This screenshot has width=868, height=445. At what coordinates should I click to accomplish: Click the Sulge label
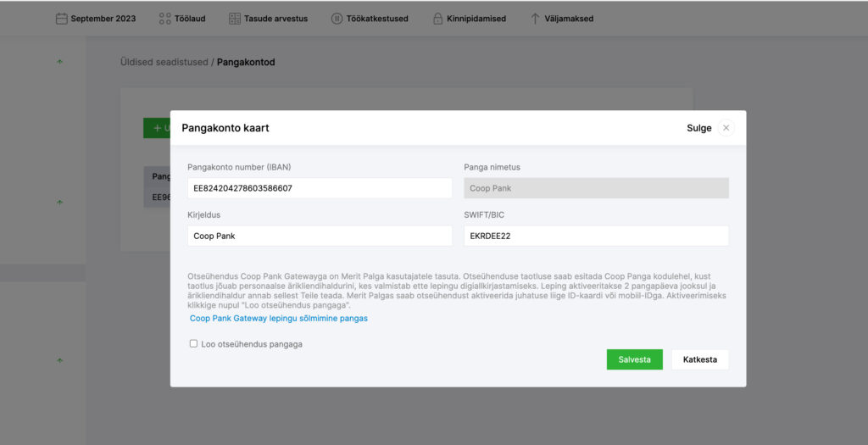[x=698, y=128]
